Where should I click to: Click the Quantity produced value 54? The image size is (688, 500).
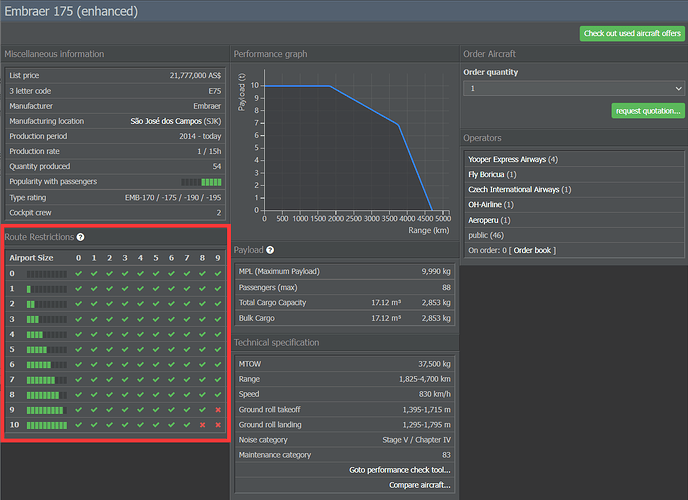217,167
